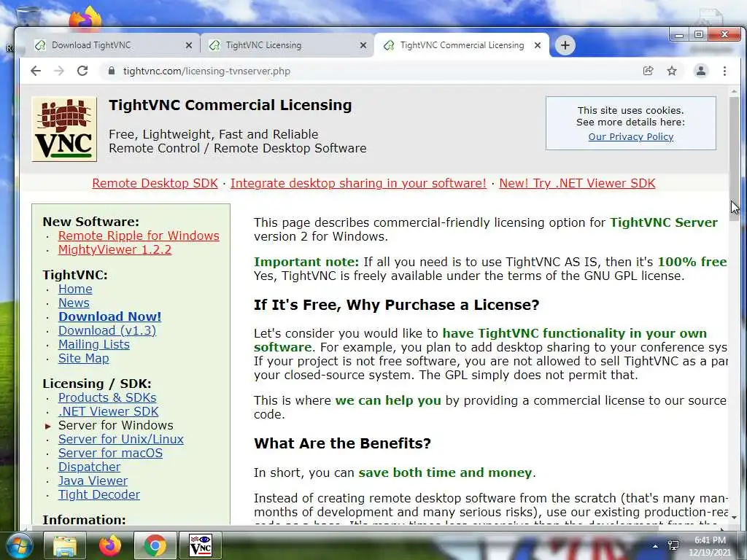
Task: Switch to the Download TightVNC tab
Action: click(112, 45)
